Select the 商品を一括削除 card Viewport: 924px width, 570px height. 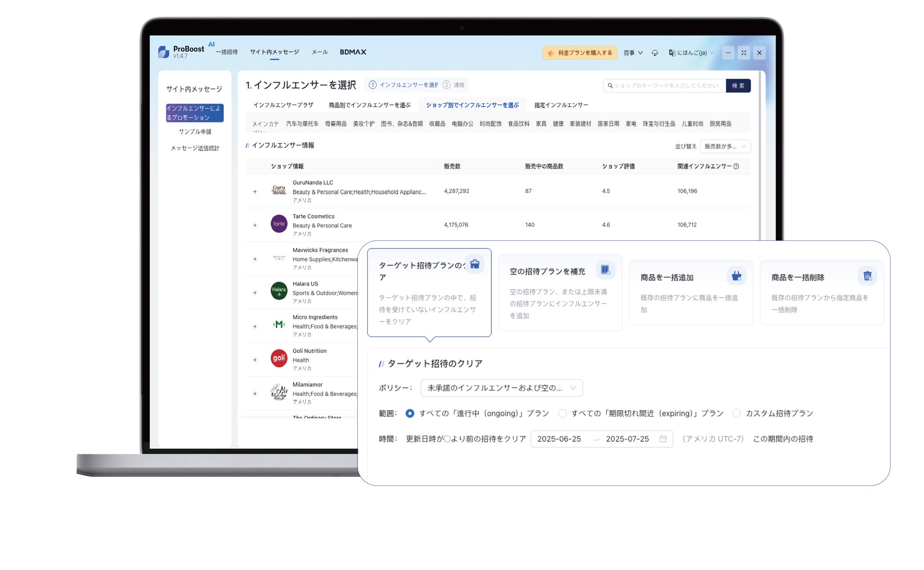tap(822, 293)
